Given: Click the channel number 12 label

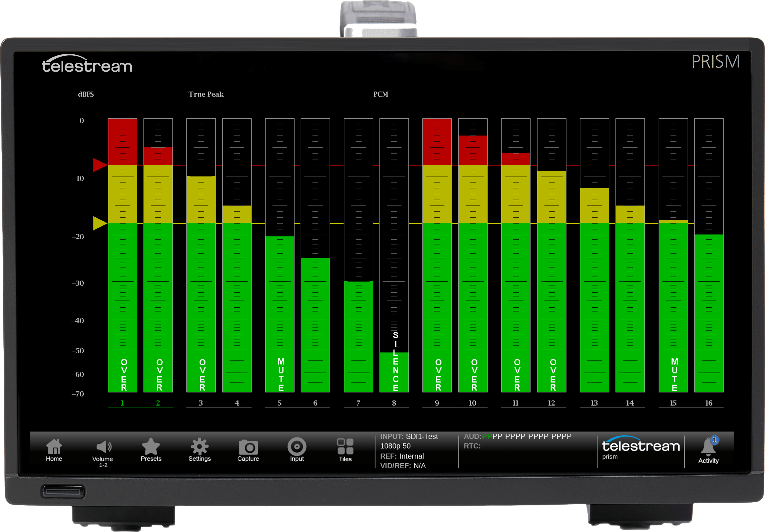Looking at the screenshot, I should [x=551, y=403].
